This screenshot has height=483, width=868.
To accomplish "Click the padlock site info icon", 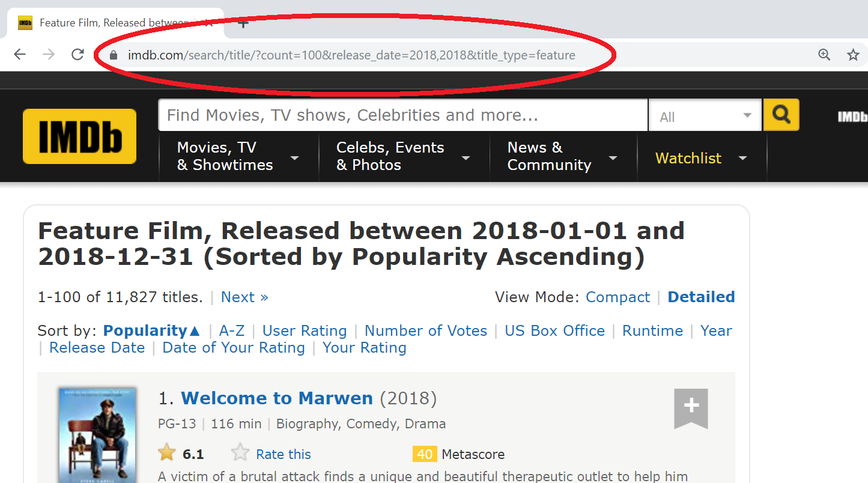I will (113, 55).
